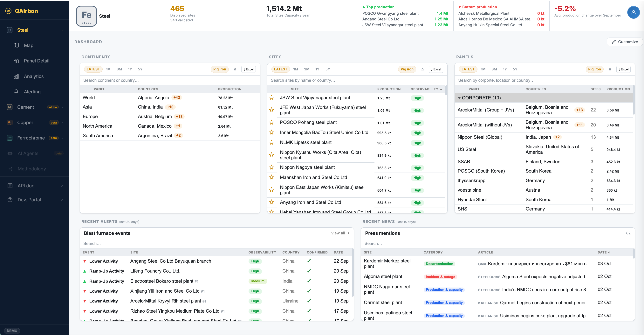The width and height of the screenshot is (644, 335).
Task: Favorite Maanshan Iron and Steel Co Ltd
Action: click(271, 178)
